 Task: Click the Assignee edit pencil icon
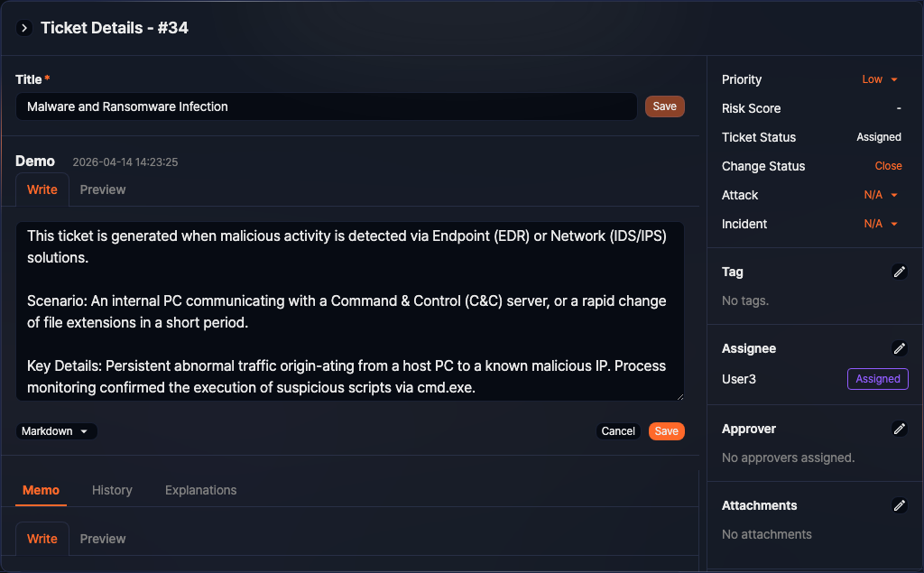pyautogui.click(x=899, y=348)
